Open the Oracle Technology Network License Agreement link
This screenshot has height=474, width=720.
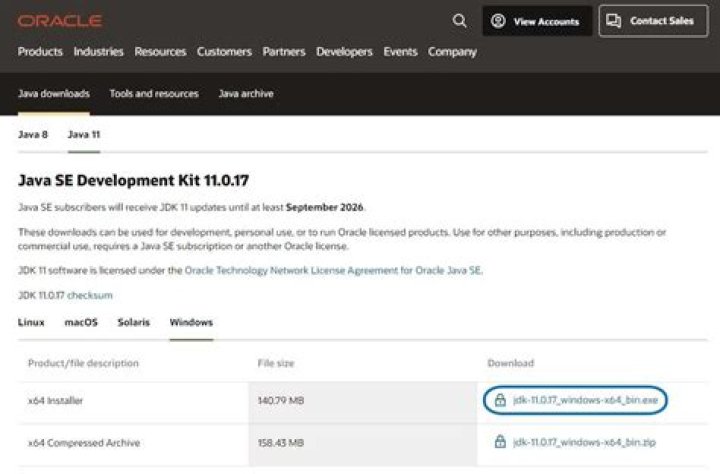pos(333,271)
